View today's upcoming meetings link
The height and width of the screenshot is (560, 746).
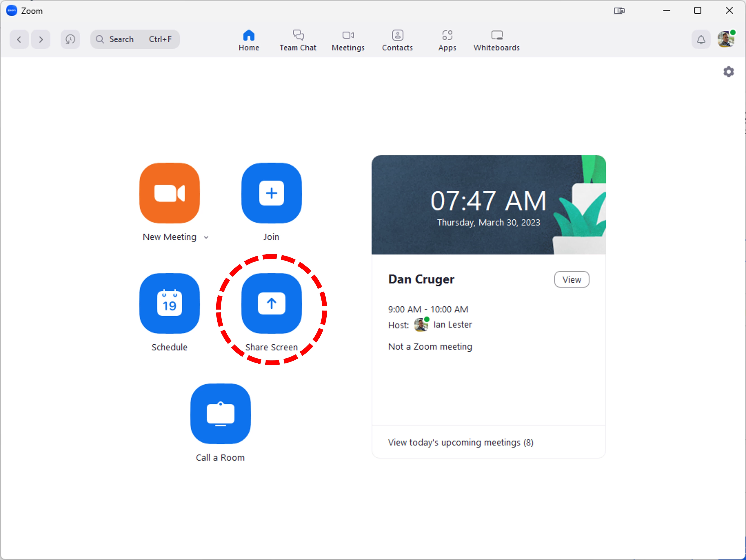pyautogui.click(x=460, y=442)
